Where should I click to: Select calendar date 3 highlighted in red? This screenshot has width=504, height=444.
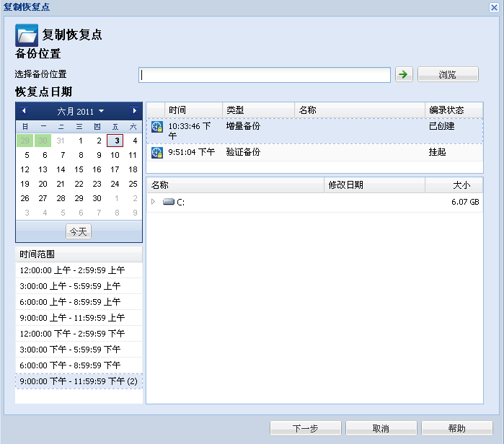coord(115,141)
